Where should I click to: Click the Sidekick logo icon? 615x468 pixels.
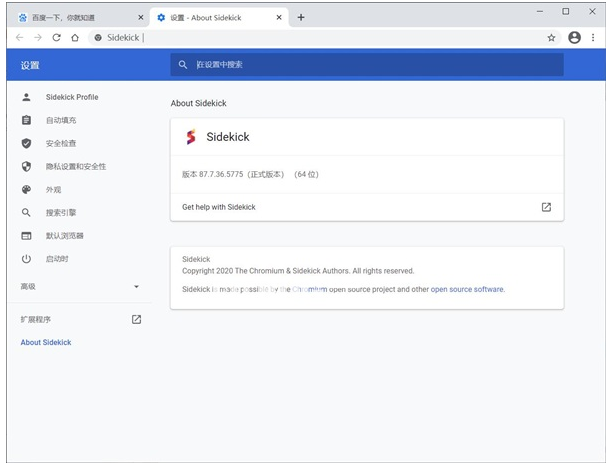pyautogui.click(x=191, y=137)
